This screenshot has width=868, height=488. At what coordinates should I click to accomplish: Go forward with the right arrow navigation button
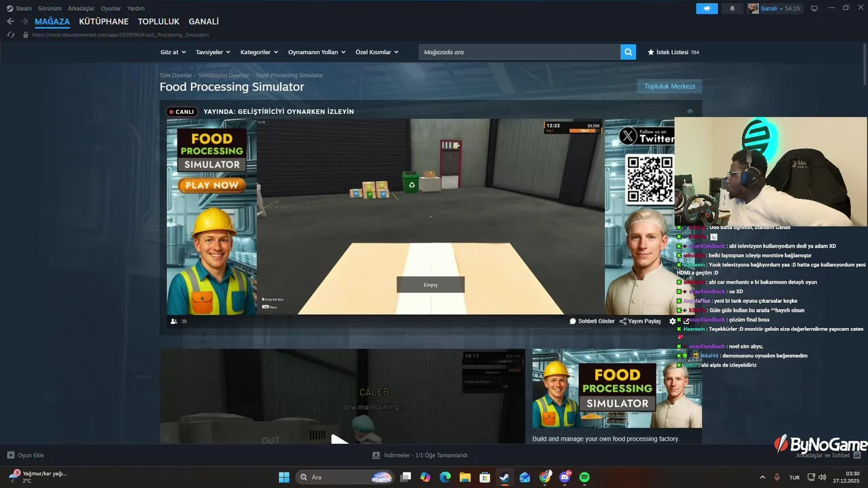tap(24, 22)
